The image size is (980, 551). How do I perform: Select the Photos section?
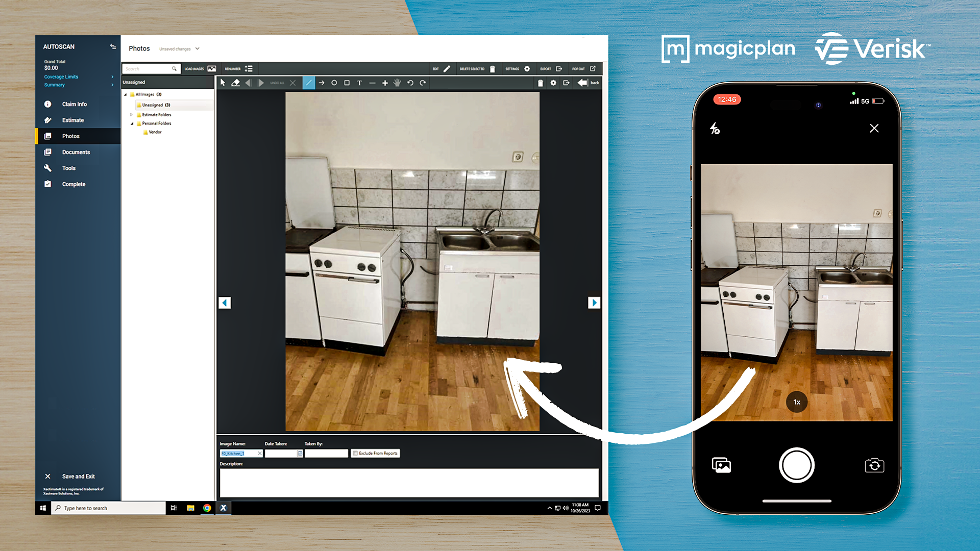pos(78,136)
